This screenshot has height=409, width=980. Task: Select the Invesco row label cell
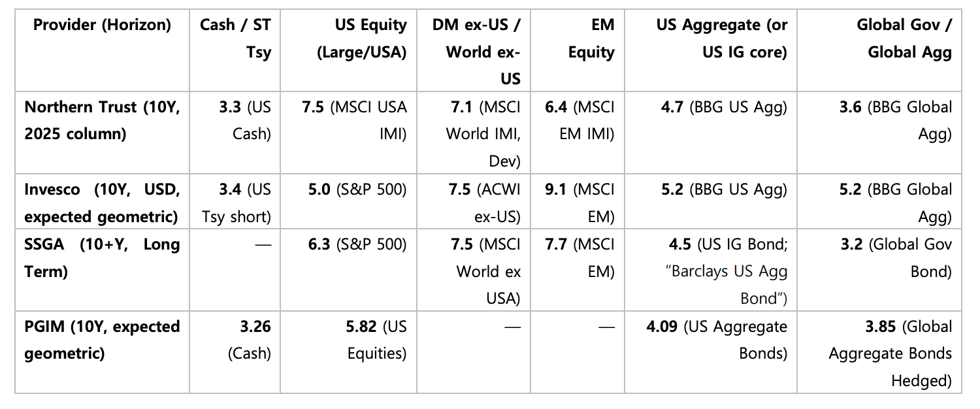point(102,203)
